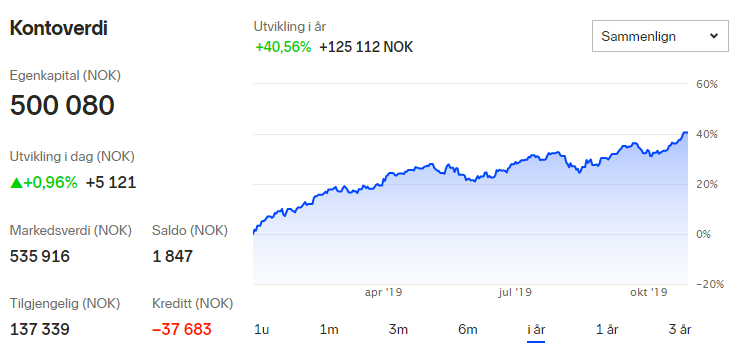Click the Sammenlign dropdown chevron arrow
Image resolution: width=748 pixels, height=364 pixels.
coord(714,36)
